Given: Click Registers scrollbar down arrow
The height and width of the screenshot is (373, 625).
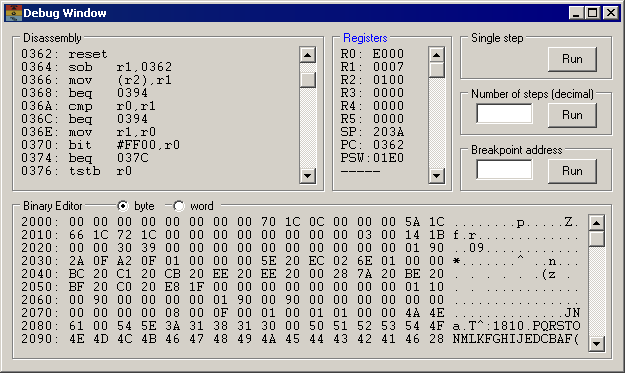Looking at the screenshot, I should 436,175.
